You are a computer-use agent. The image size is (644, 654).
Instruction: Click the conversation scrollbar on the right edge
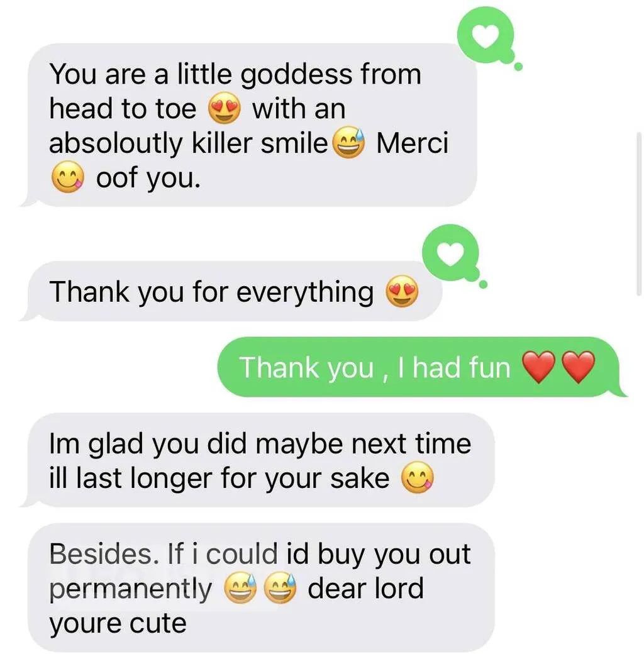(638, 214)
